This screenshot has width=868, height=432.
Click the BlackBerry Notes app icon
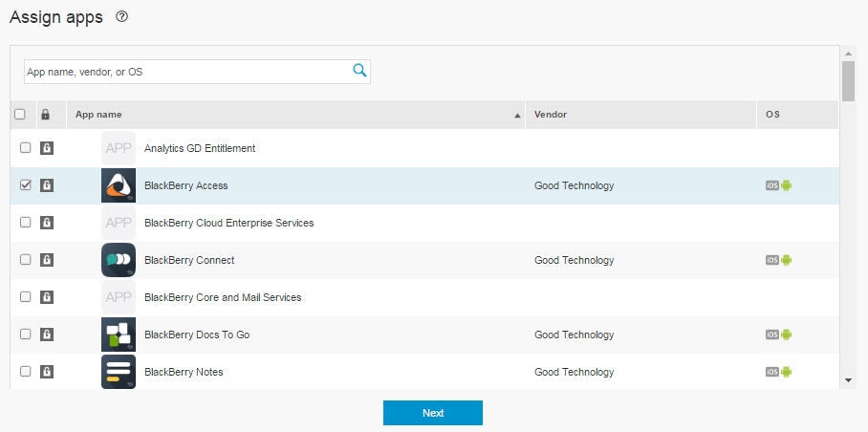pyautogui.click(x=119, y=372)
